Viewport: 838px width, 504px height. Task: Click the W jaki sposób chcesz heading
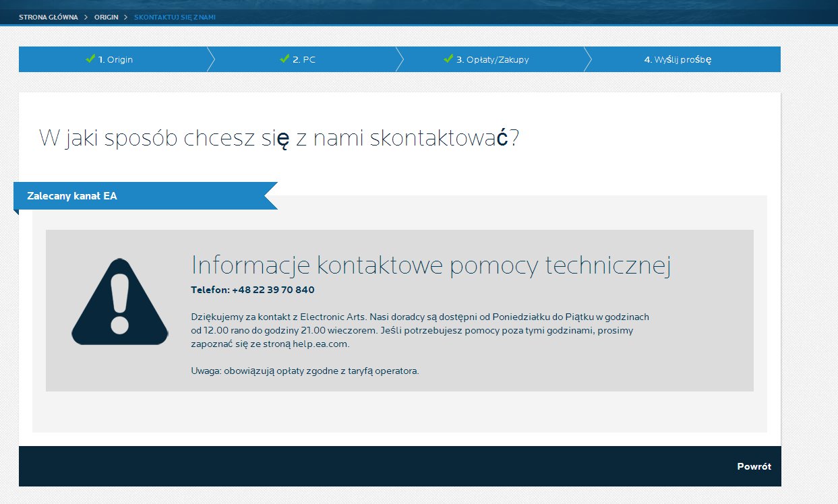(279, 138)
